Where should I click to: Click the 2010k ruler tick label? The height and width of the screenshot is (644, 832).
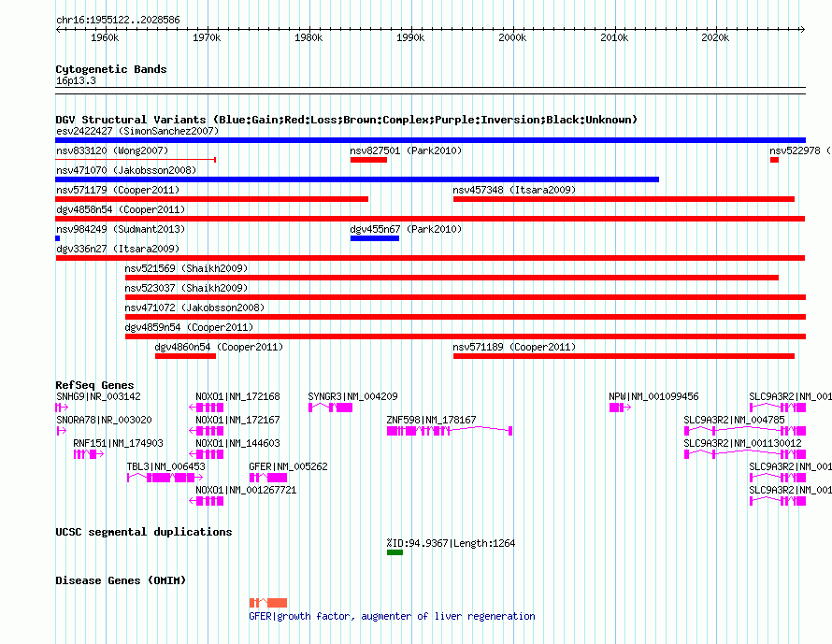(614, 37)
